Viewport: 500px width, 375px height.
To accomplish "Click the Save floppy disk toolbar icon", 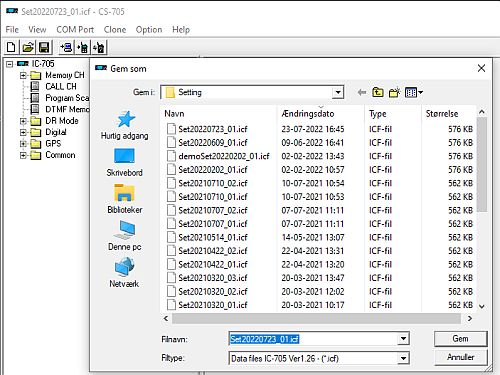I will click(44, 48).
